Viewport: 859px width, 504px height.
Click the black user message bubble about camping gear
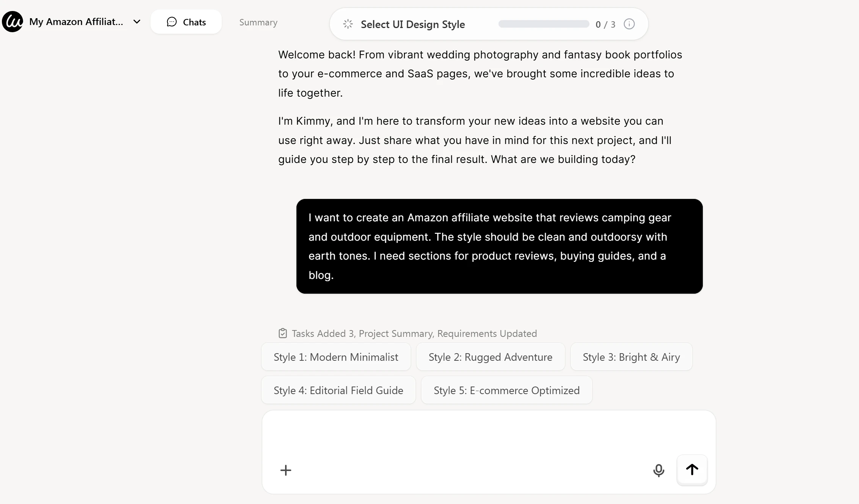[x=499, y=246]
